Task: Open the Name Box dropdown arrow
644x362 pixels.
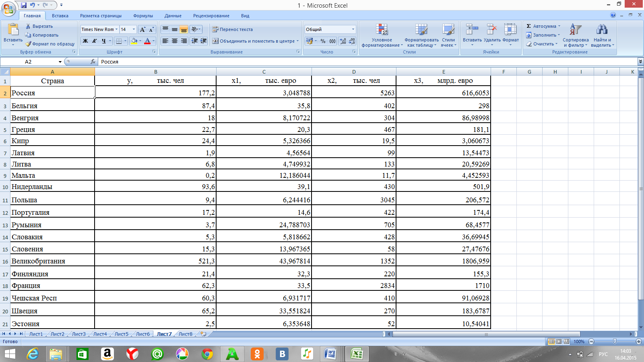Action: (60, 62)
